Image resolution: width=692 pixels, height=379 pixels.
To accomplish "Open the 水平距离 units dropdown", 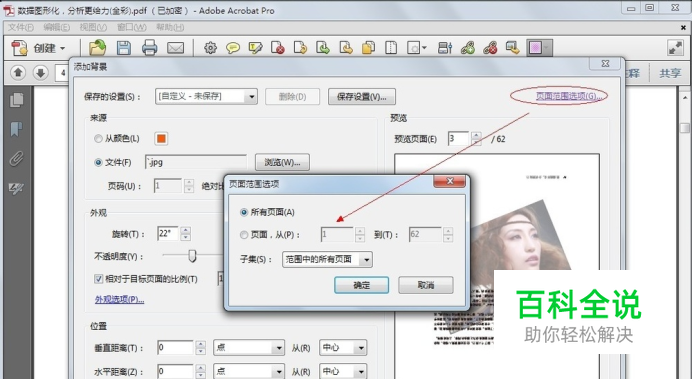I will 249,371.
